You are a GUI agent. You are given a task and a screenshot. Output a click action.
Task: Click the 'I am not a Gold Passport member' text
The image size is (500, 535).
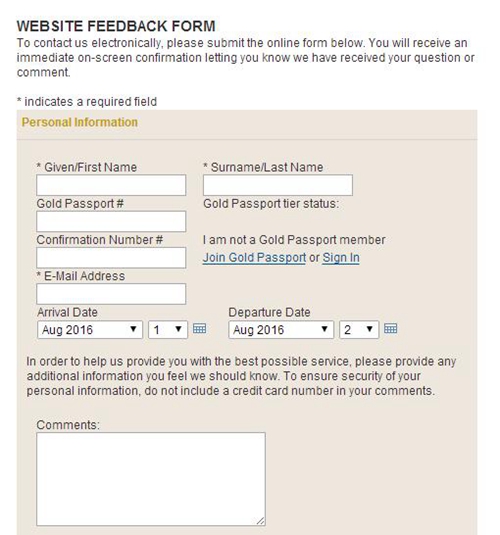tap(294, 240)
